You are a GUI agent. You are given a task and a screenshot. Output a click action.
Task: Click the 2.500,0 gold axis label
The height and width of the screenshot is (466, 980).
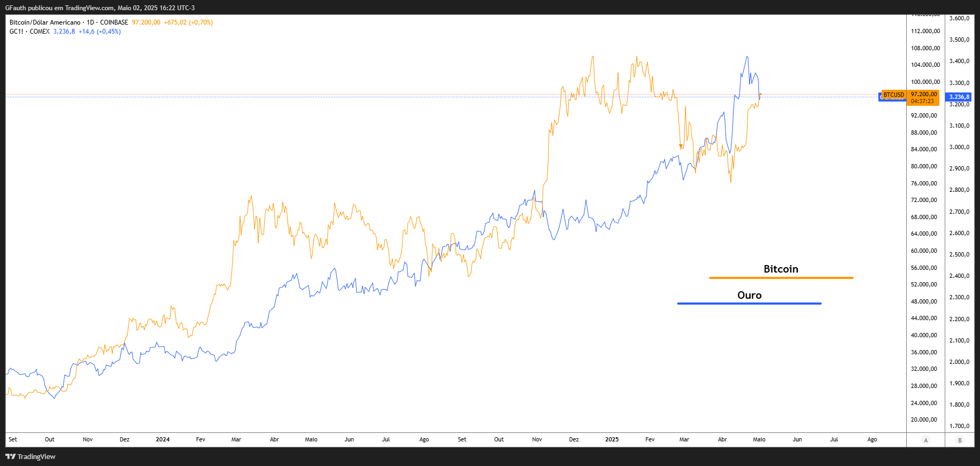(x=959, y=254)
